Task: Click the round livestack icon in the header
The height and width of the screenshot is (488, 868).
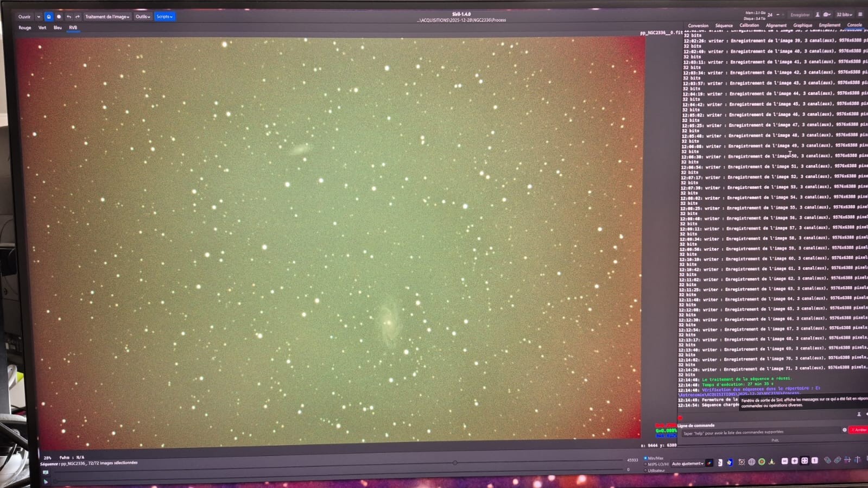Action: point(59,17)
